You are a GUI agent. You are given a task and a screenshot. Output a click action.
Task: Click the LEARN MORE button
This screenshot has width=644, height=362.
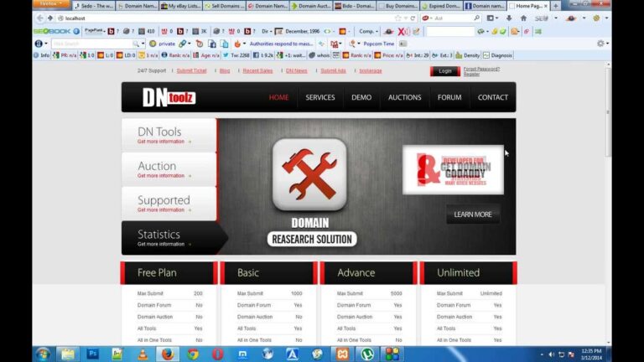(472, 215)
